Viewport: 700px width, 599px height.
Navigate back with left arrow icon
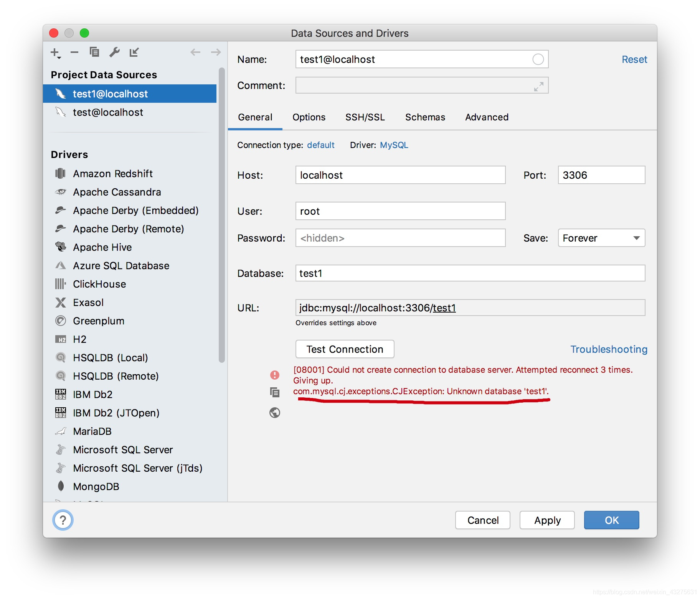[x=195, y=52]
